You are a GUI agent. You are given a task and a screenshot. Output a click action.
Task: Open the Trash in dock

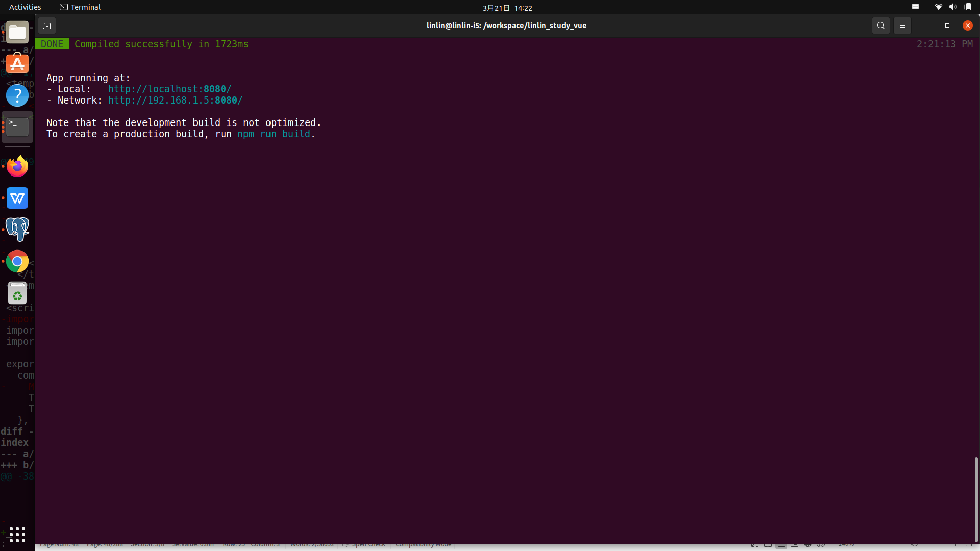click(x=17, y=293)
